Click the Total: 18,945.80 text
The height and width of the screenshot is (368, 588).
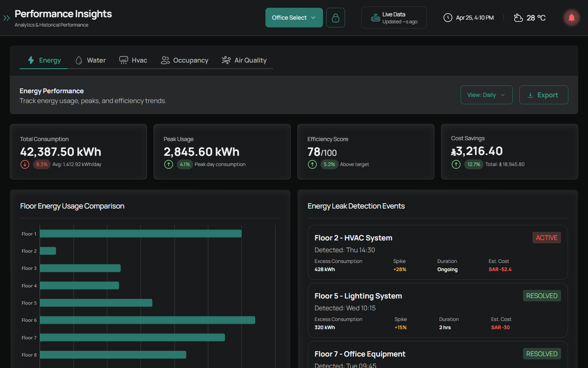[505, 164]
